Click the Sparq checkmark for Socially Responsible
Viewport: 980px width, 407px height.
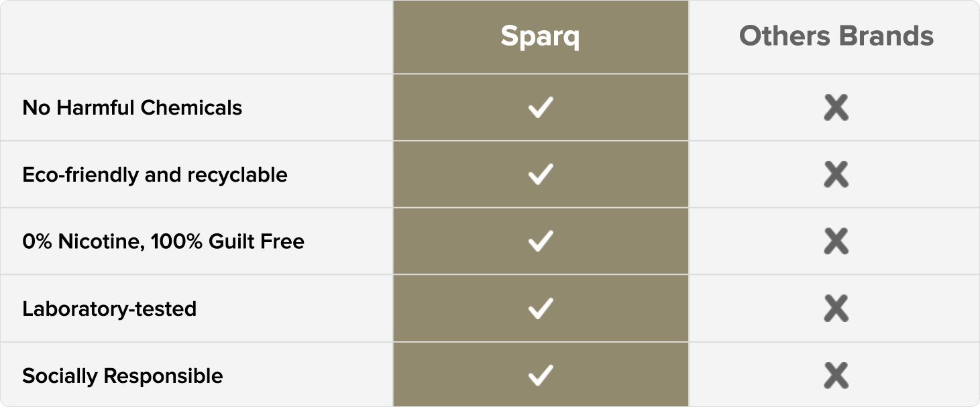click(540, 375)
